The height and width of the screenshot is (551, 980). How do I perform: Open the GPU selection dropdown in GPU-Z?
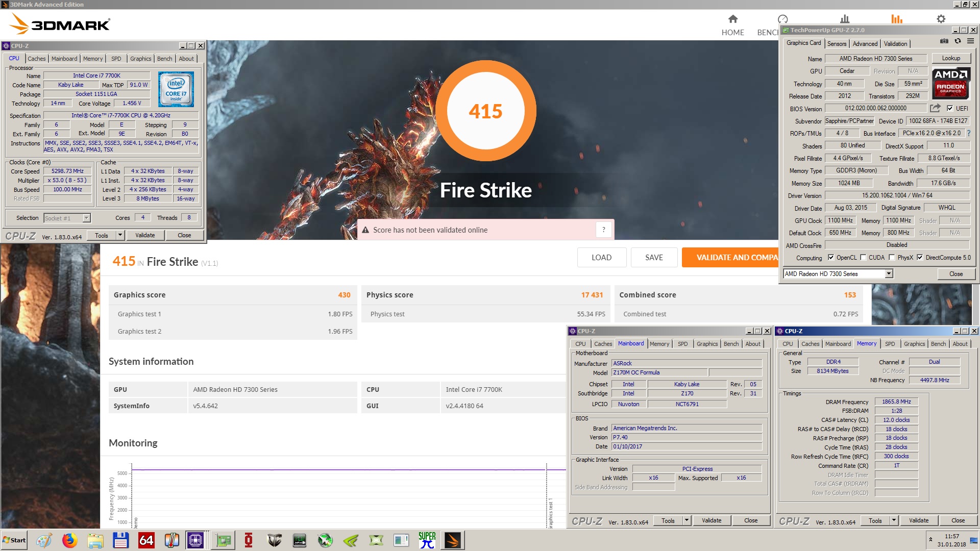click(x=889, y=274)
